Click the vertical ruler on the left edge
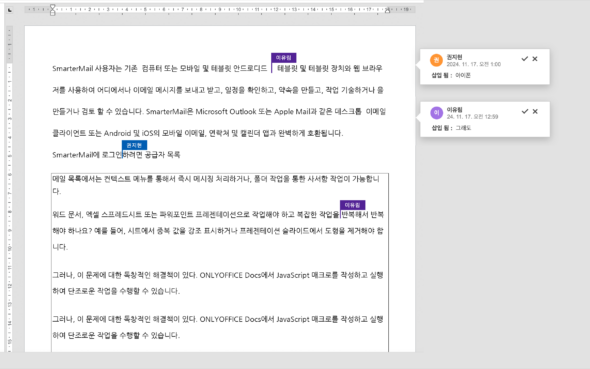This screenshot has width=590, height=369. [x=9, y=188]
